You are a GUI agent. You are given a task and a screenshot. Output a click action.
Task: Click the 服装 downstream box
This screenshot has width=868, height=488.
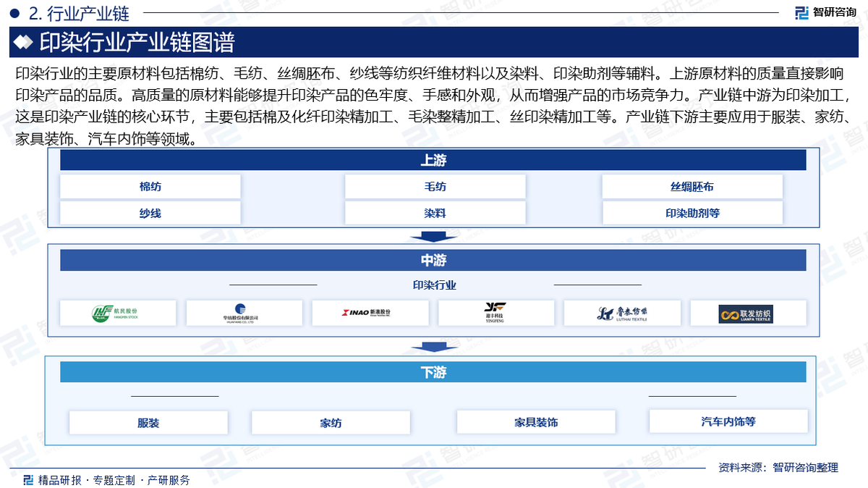click(x=148, y=423)
